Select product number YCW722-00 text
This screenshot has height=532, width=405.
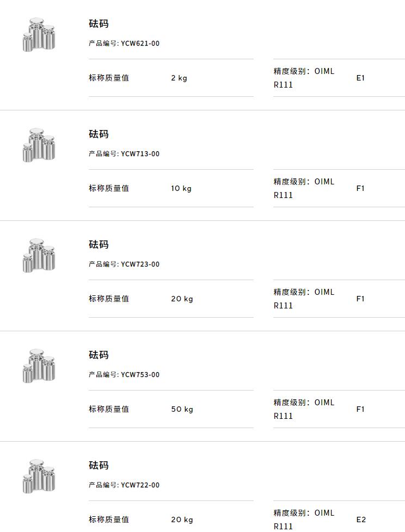click(x=140, y=485)
